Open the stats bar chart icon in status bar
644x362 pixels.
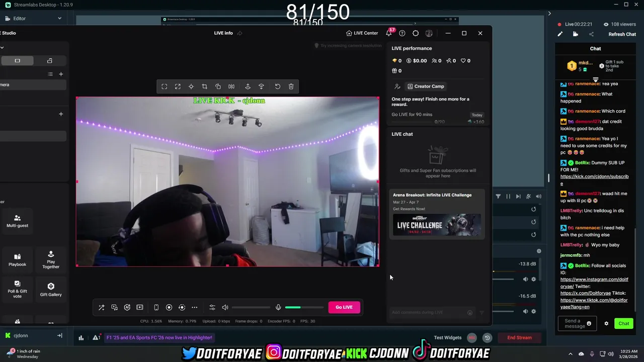[x=81, y=338]
